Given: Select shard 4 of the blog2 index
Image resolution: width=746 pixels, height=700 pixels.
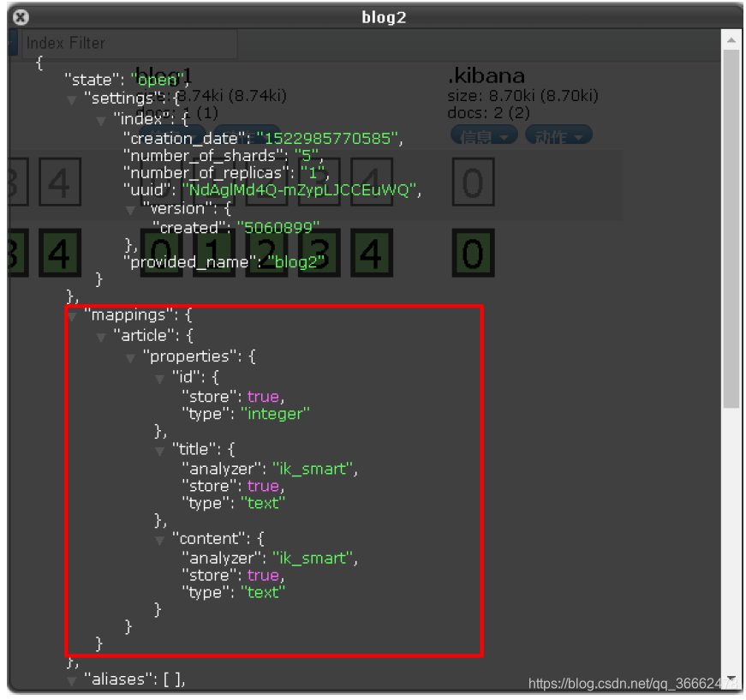Looking at the screenshot, I should coord(372,254).
